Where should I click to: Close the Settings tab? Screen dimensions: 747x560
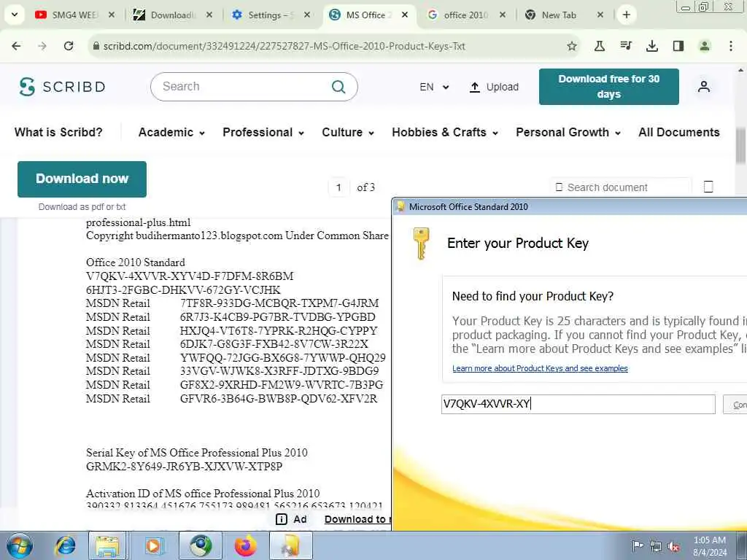[x=307, y=15]
